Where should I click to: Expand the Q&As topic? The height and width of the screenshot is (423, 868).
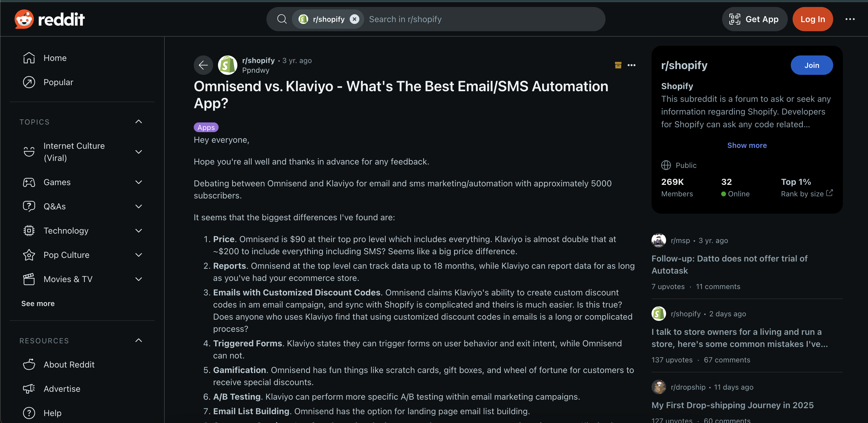point(138,206)
